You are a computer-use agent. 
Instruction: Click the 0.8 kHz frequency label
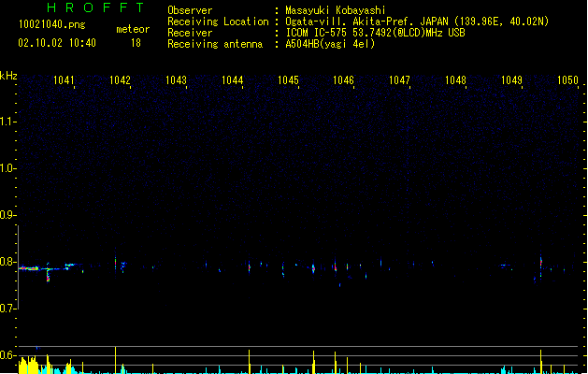coord(7,262)
